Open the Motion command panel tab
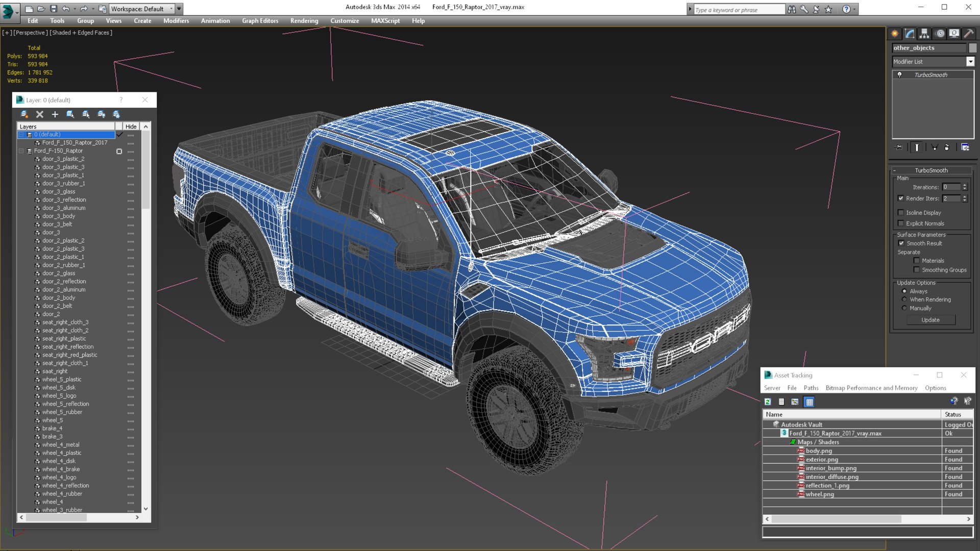This screenshot has width=980, height=551. (940, 34)
